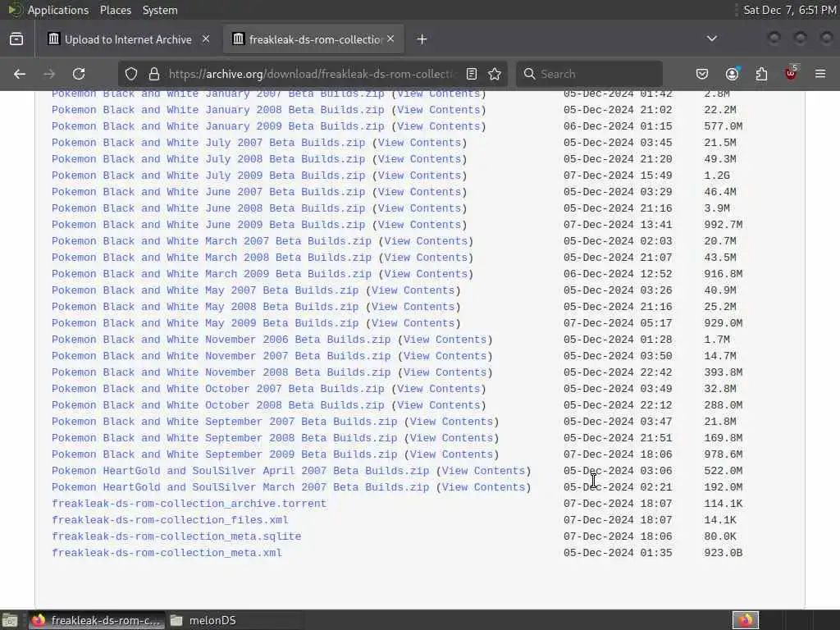
Task: Download September 2008 Beta Builds.zip
Action: [224, 438]
